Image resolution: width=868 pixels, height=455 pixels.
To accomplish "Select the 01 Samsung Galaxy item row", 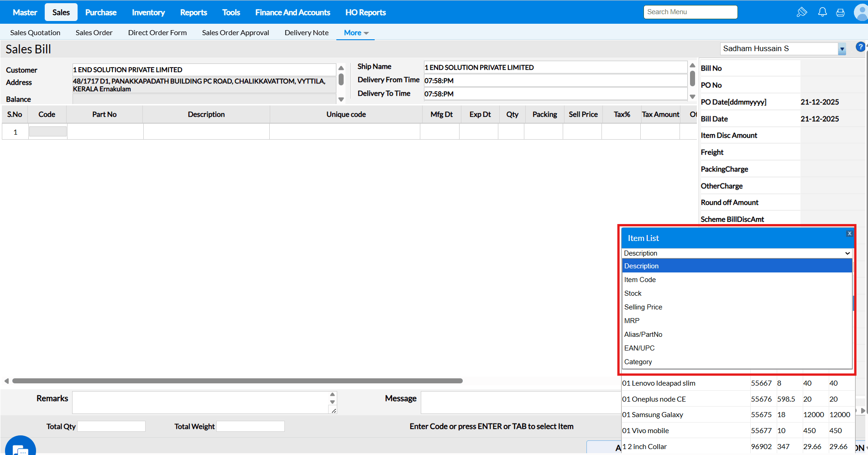I will (653, 415).
